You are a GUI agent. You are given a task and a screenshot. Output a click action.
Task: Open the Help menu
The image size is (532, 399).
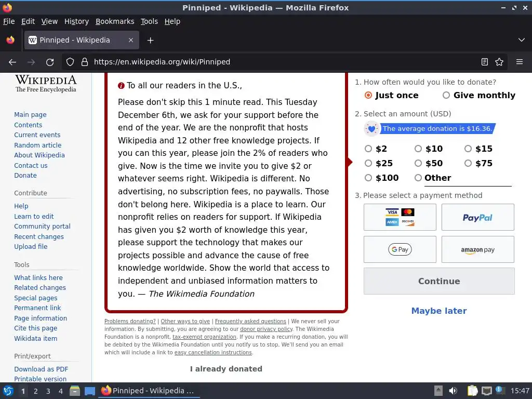(172, 21)
